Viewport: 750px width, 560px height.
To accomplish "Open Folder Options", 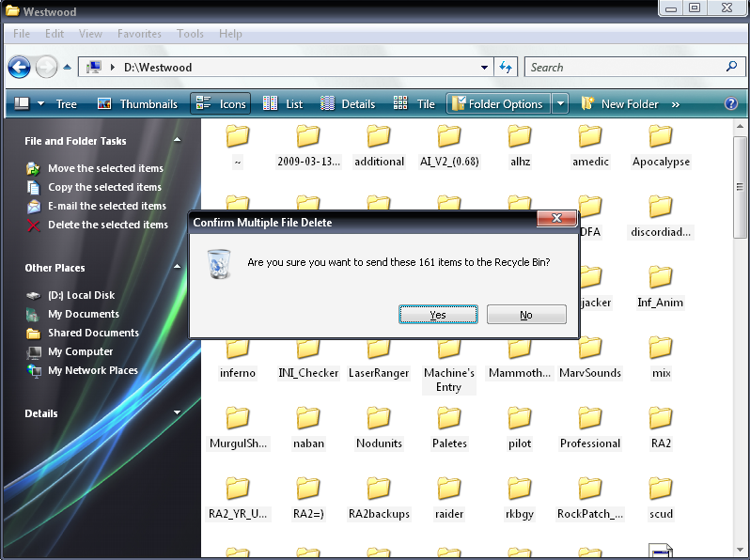I will (x=498, y=103).
